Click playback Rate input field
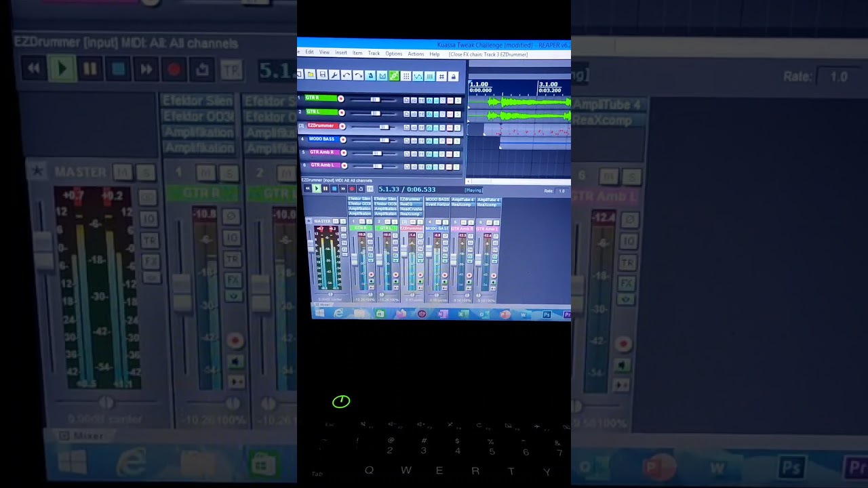The width and height of the screenshot is (868, 488). (x=561, y=191)
